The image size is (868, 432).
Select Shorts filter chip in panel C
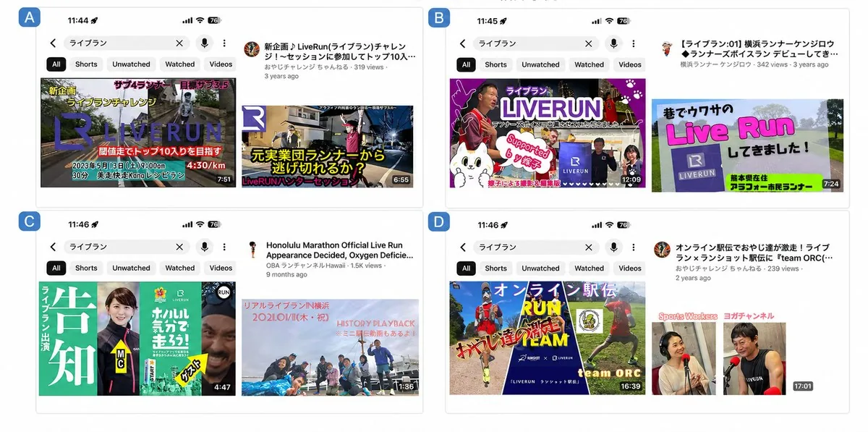tap(86, 268)
